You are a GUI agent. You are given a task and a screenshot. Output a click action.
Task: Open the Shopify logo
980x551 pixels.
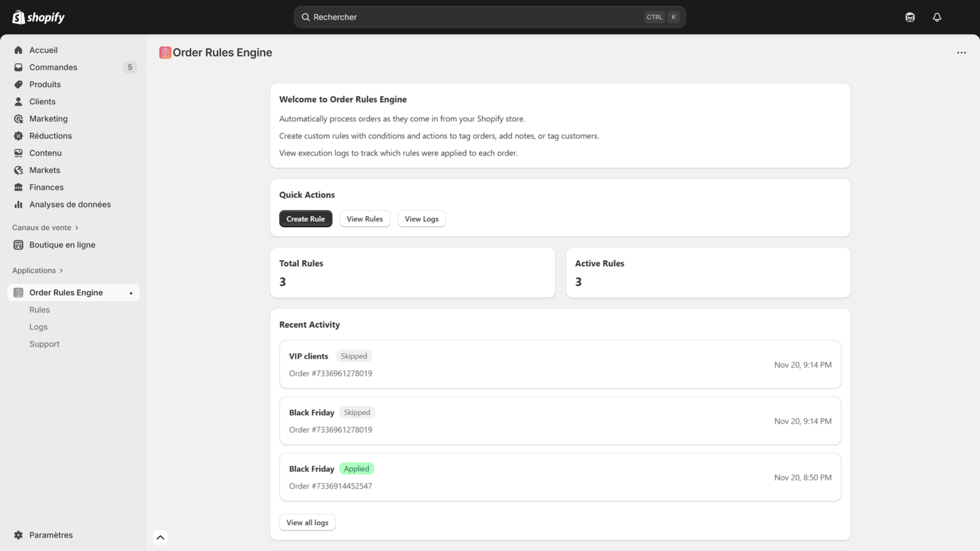click(38, 17)
